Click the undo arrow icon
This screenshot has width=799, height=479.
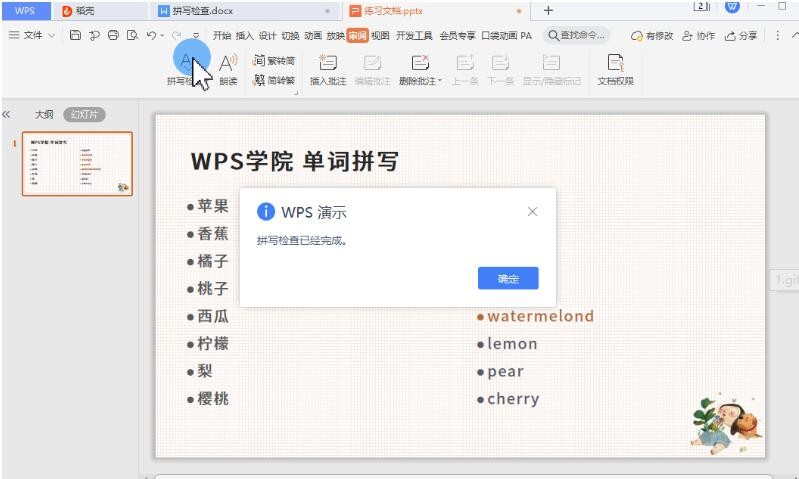pyautogui.click(x=149, y=35)
